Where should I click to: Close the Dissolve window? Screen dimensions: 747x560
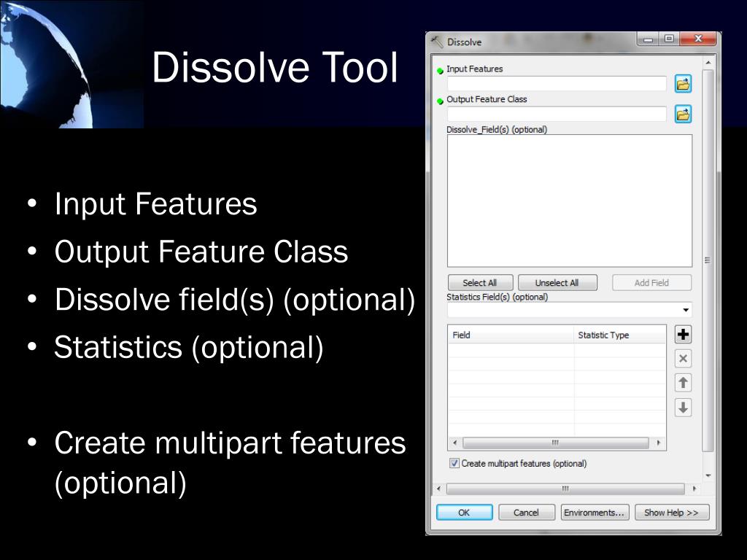point(698,39)
